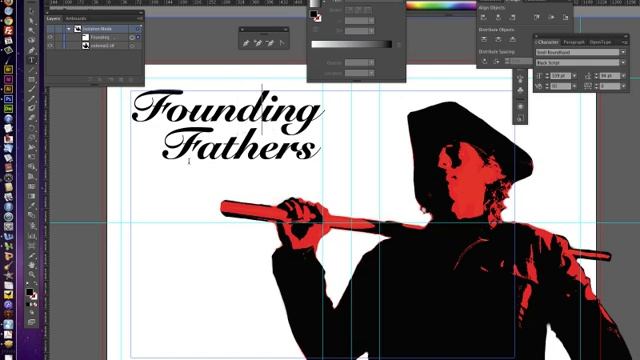Open the Layers panel flyout menu
Viewport: 640px width, 360px height.
pyautogui.click(x=140, y=18)
